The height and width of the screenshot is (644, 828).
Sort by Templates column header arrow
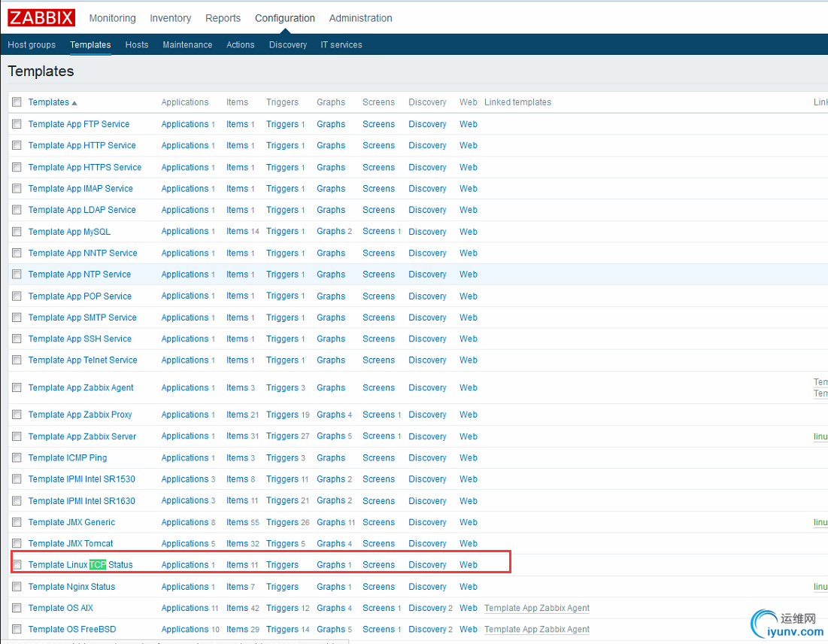click(x=74, y=103)
